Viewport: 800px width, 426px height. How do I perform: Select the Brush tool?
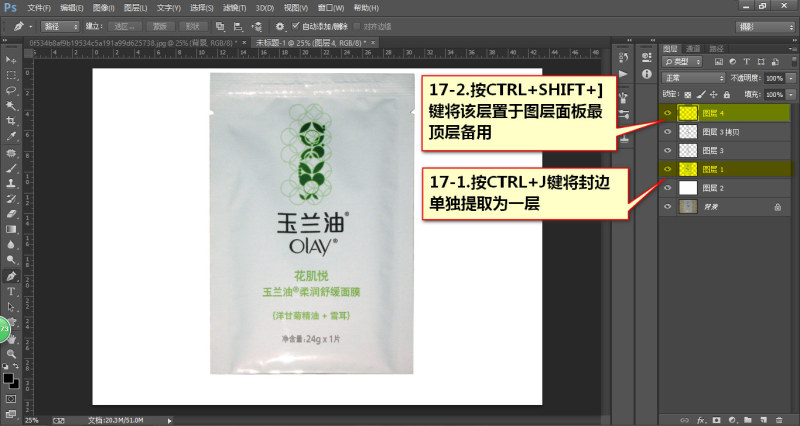pos(11,168)
